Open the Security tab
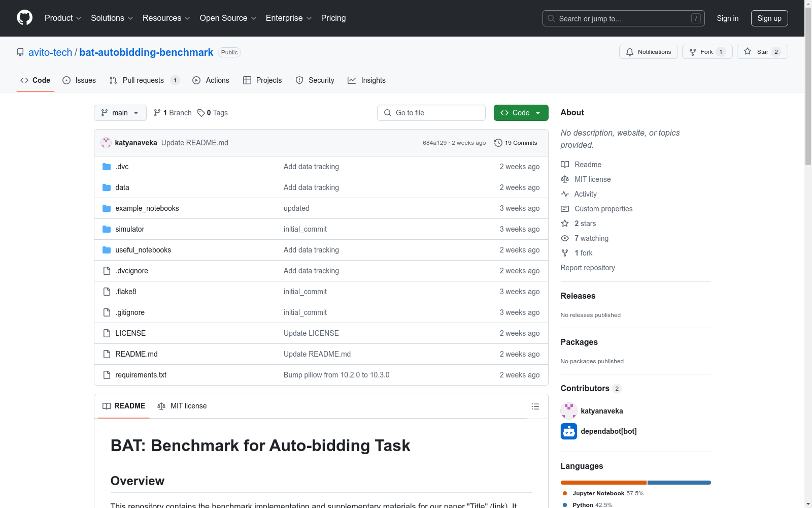This screenshot has width=812, height=508. coord(315,80)
